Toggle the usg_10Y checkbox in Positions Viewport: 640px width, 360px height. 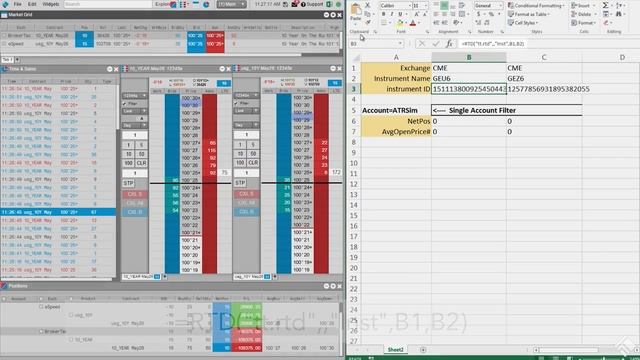(71, 315)
